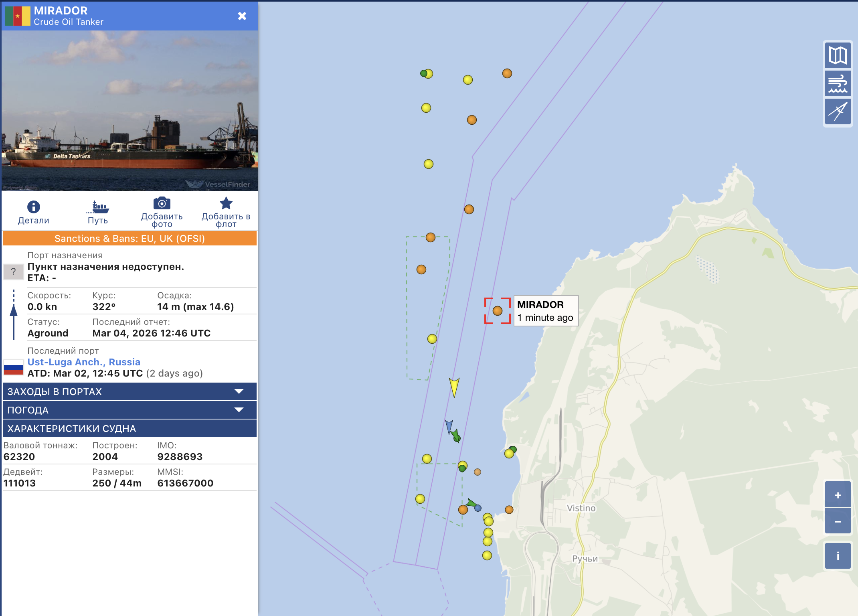Image resolution: width=858 pixels, height=616 pixels.
Task: Toggle the wind and waves weather layer
Action: 838,84
